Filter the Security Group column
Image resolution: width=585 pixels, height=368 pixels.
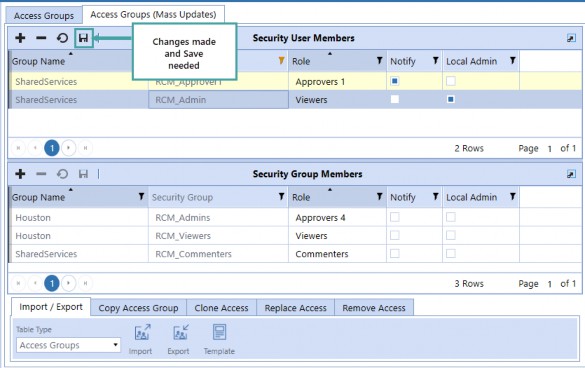(x=282, y=196)
